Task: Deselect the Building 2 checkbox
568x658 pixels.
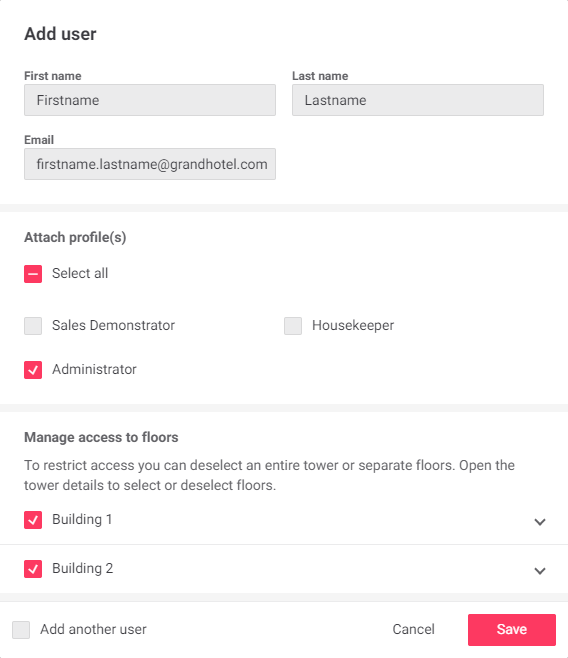Action: coord(33,569)
